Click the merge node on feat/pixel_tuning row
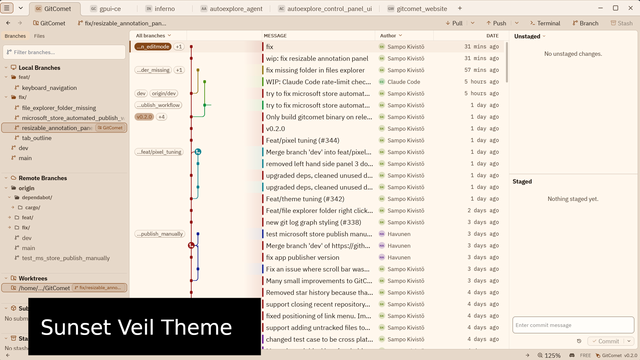The height and width of the screenshot is (360, 640). click(198, 152)
